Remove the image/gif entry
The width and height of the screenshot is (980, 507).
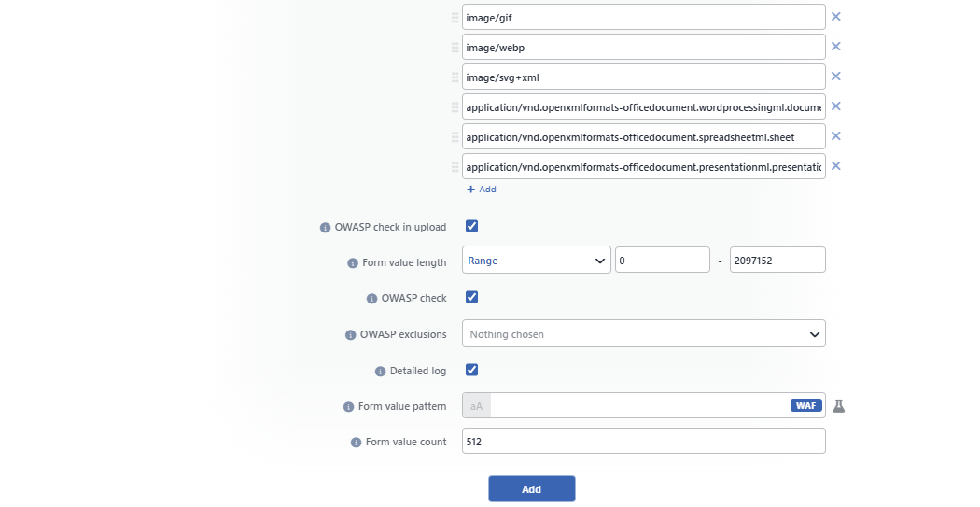[x=835, y=16]
